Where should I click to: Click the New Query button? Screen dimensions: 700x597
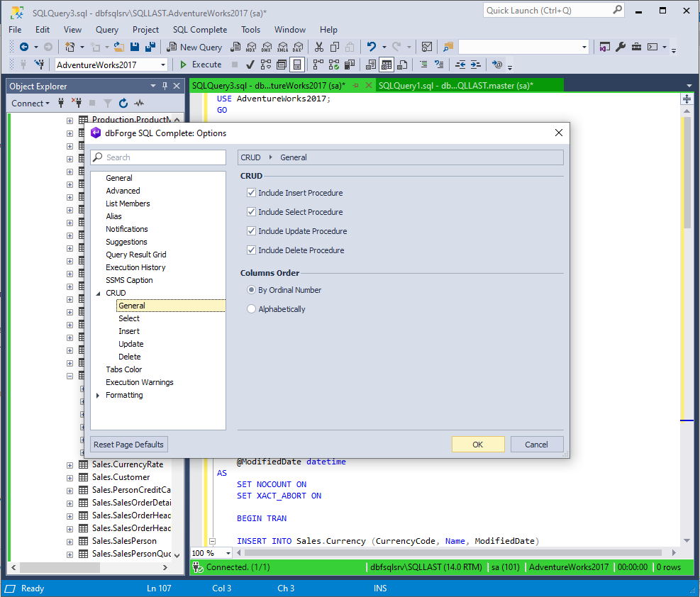pos(194,47)
